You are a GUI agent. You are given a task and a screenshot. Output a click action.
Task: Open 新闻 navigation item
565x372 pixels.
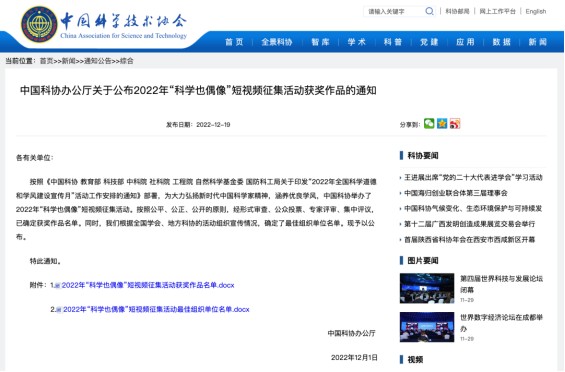(x=538, y=42)
